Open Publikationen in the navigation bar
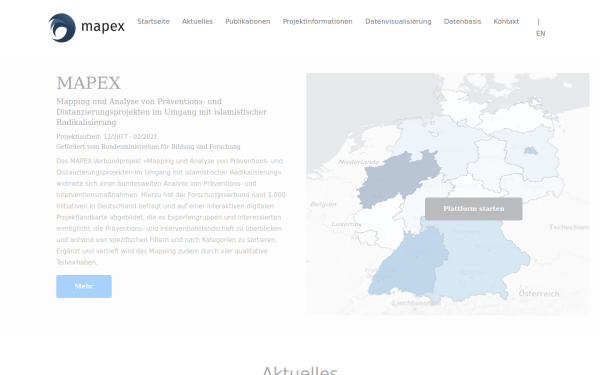 [x=248, y=21]
